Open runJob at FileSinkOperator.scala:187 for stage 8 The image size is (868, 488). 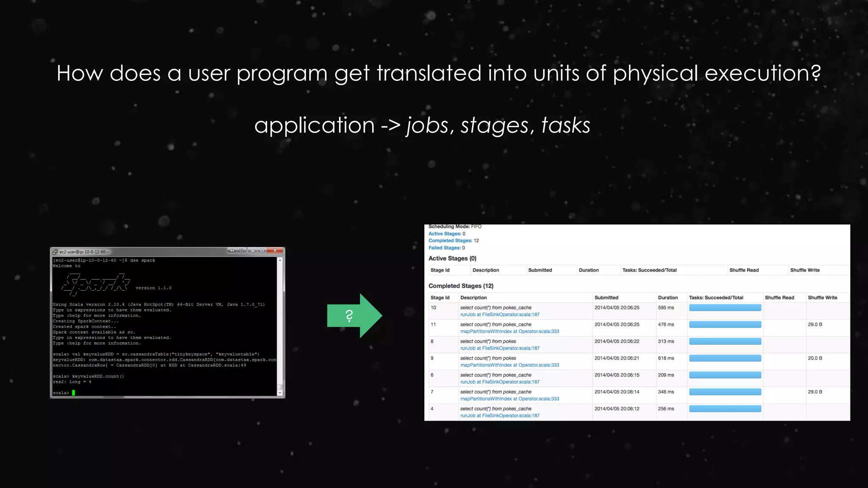click(x=500, y=348)
